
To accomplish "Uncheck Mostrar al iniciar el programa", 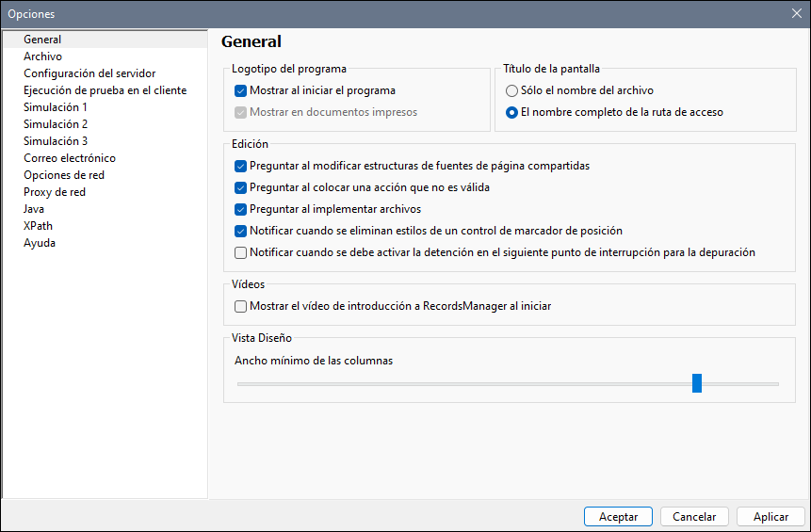I will (241, 91).
